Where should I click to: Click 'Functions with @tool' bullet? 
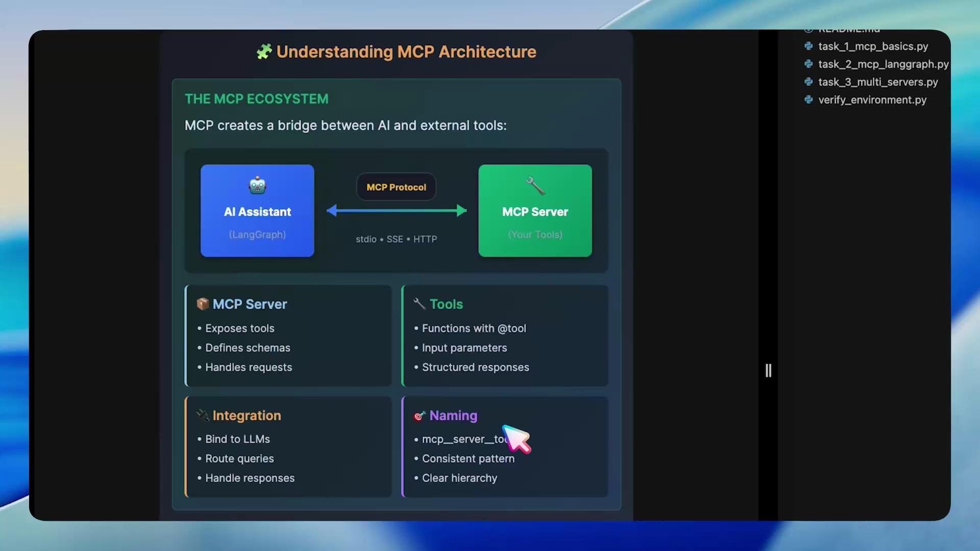[x=474, y=329]
